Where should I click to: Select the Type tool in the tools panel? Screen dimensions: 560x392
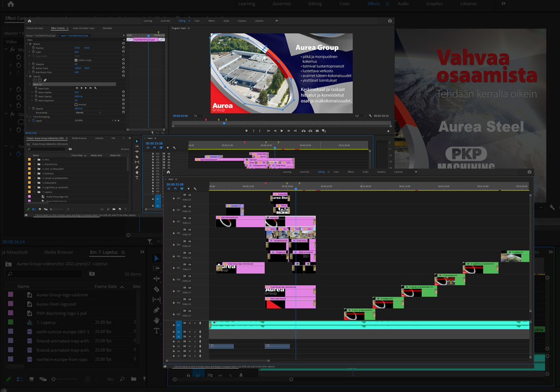pos(157,330)
